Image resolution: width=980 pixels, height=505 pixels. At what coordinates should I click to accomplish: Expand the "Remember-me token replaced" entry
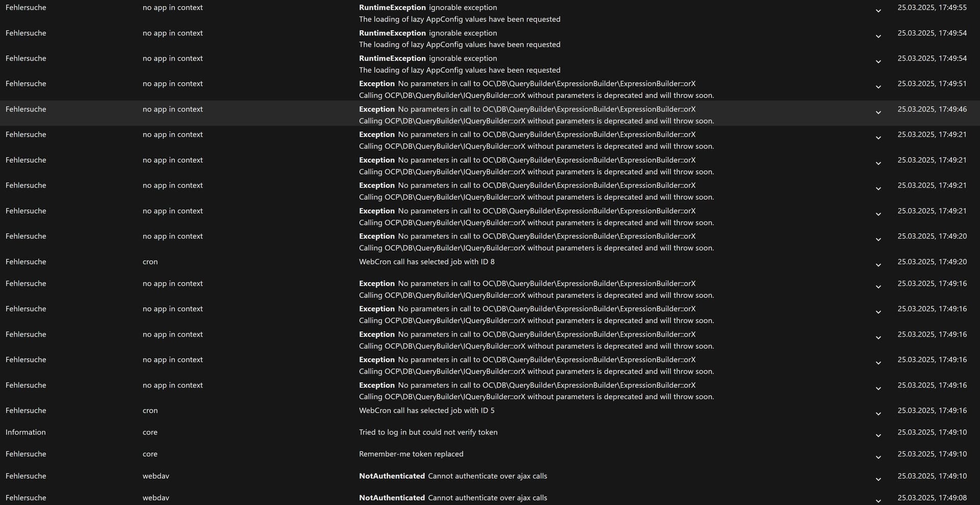[878, 457]
